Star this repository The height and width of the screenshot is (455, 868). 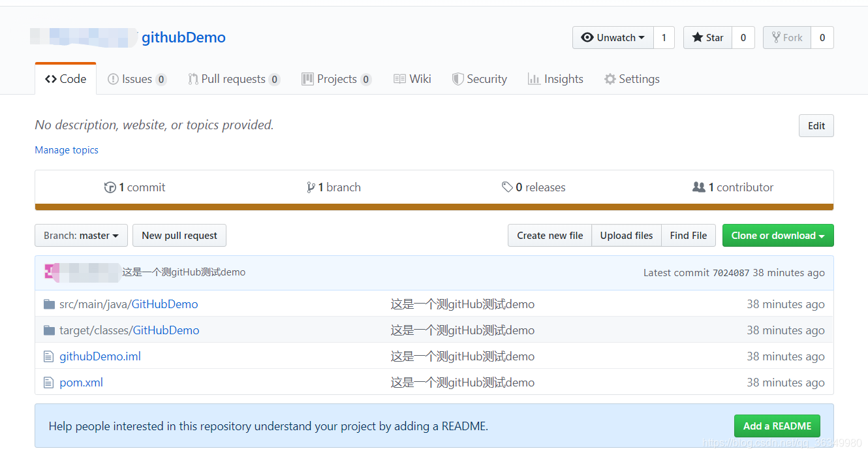[x=707, y=37]
